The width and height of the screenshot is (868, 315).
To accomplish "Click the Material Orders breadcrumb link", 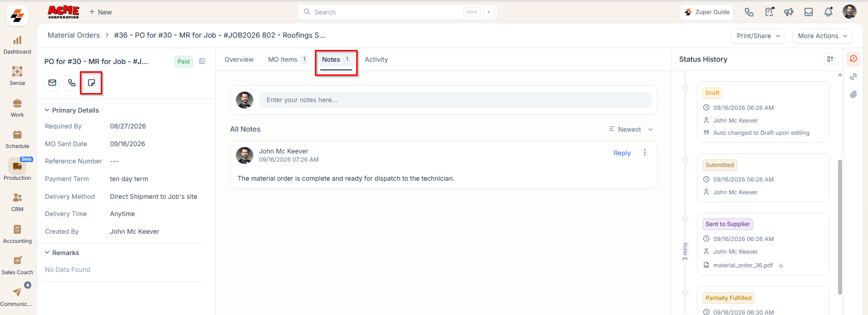I will coord(74,35).
